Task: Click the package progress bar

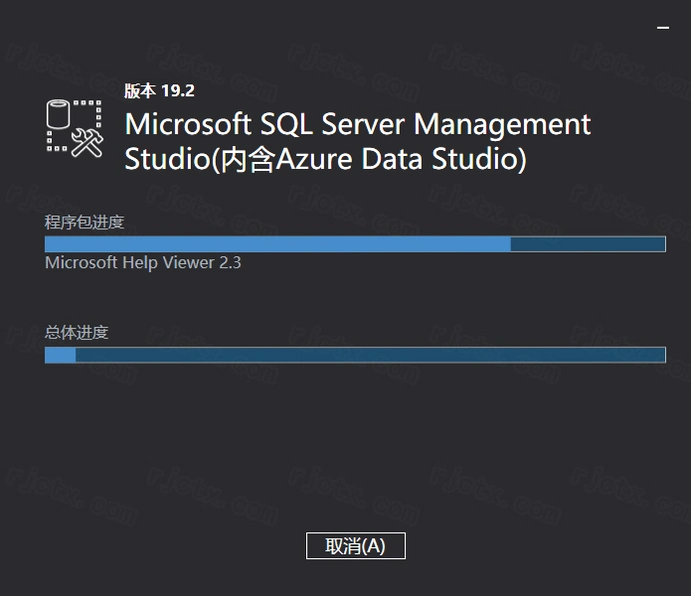Action: (355, 244)
